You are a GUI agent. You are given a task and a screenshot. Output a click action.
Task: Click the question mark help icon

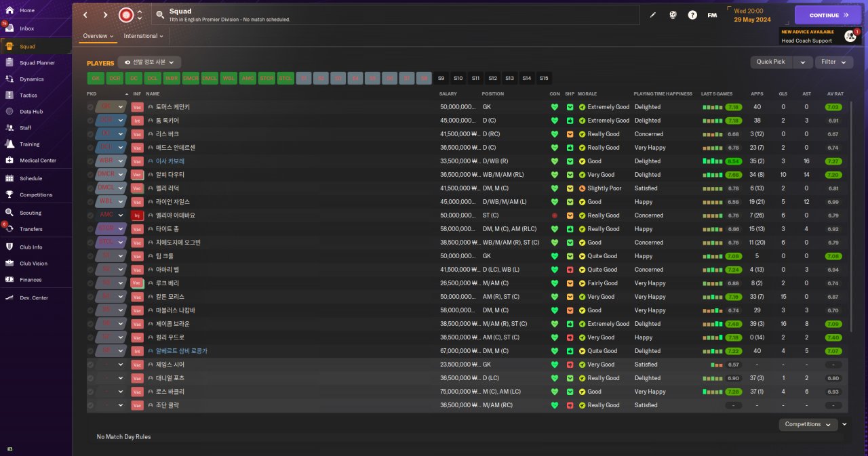692,15
